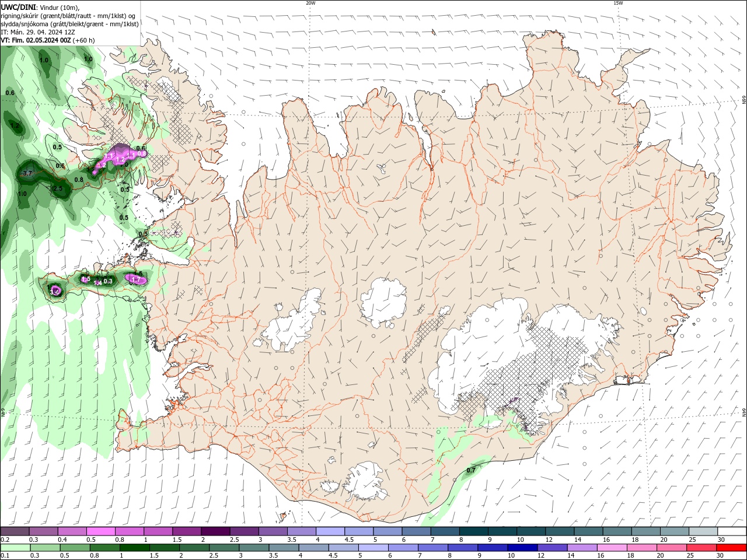Click the 1.7 value on the pink patch
747x560 pixels.
pyautogui.click(x=136, y=280)
